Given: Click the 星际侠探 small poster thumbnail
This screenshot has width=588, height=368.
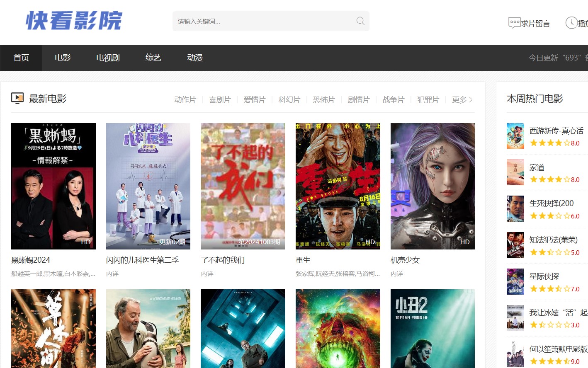Looking at the screenshot, I should [x=515, y=282].
